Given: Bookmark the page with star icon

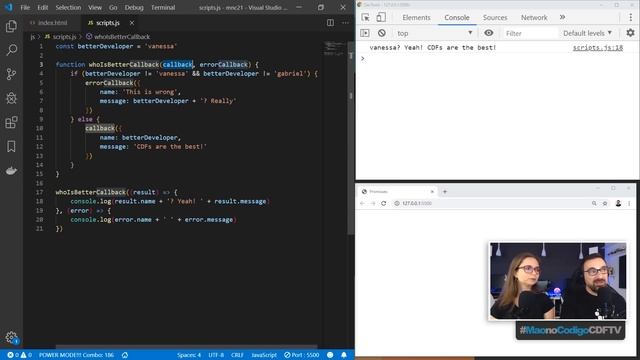Looking at the screenshot, I should click(605, 203).
